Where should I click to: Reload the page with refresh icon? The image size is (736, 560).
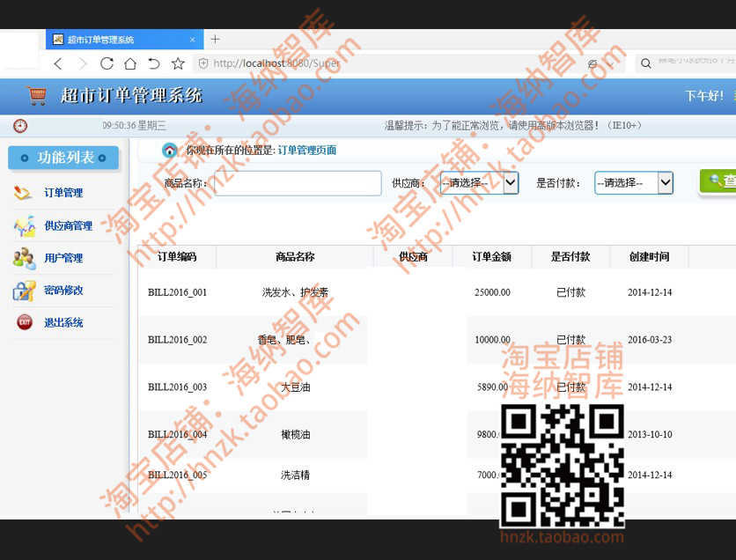107,63
